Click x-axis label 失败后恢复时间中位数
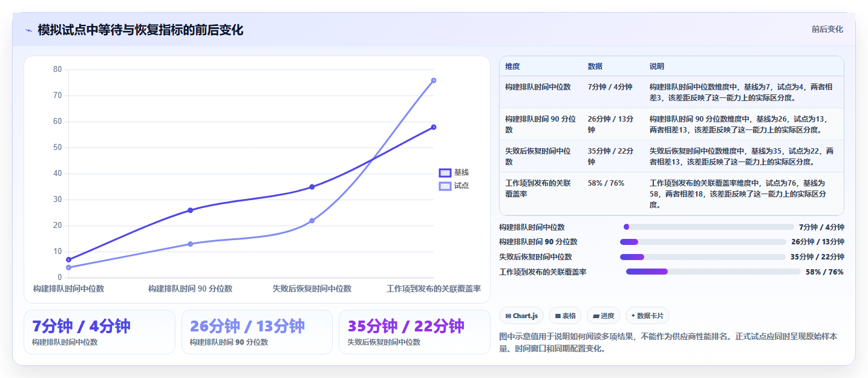 [x=312, y=289]
